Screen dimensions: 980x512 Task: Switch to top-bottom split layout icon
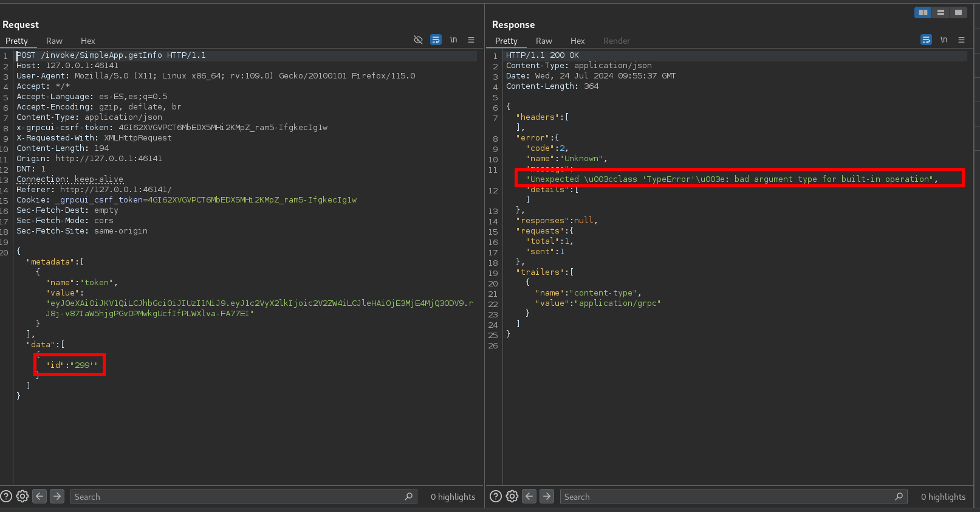click(941, 12)
